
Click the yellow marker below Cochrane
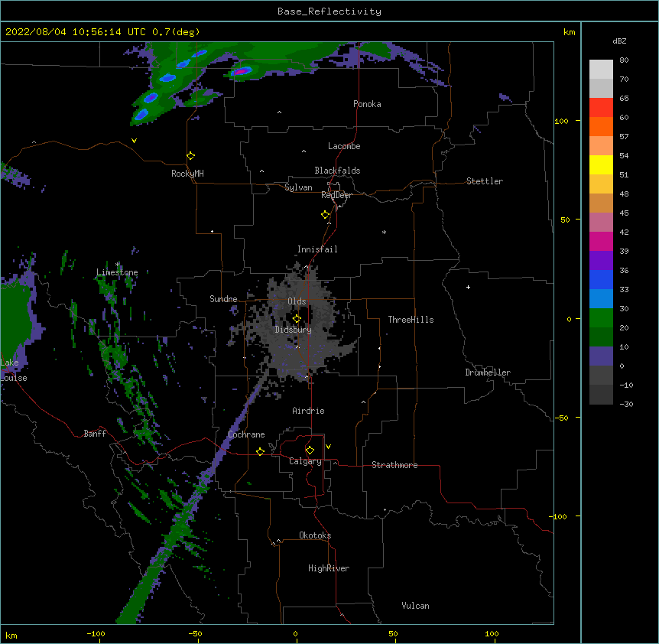pos(260,451)
